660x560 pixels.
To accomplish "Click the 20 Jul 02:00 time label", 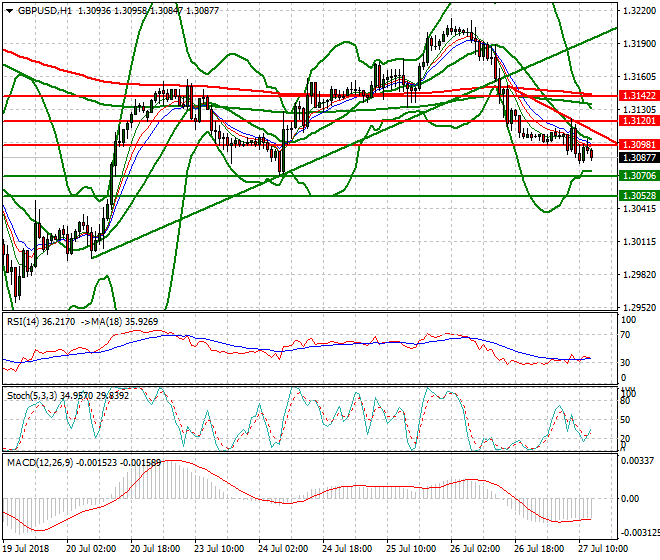I will point(91,549).
